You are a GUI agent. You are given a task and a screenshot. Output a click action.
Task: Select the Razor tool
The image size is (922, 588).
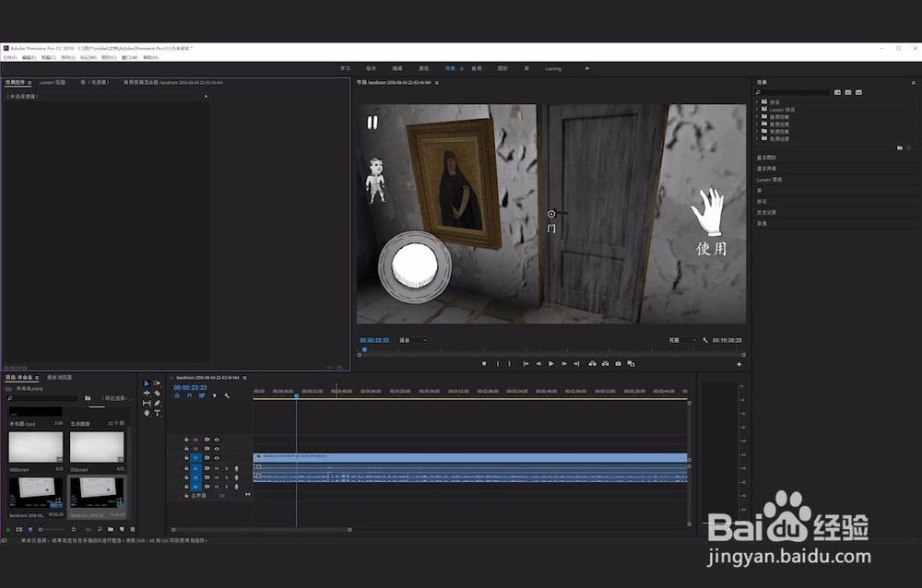157,394
